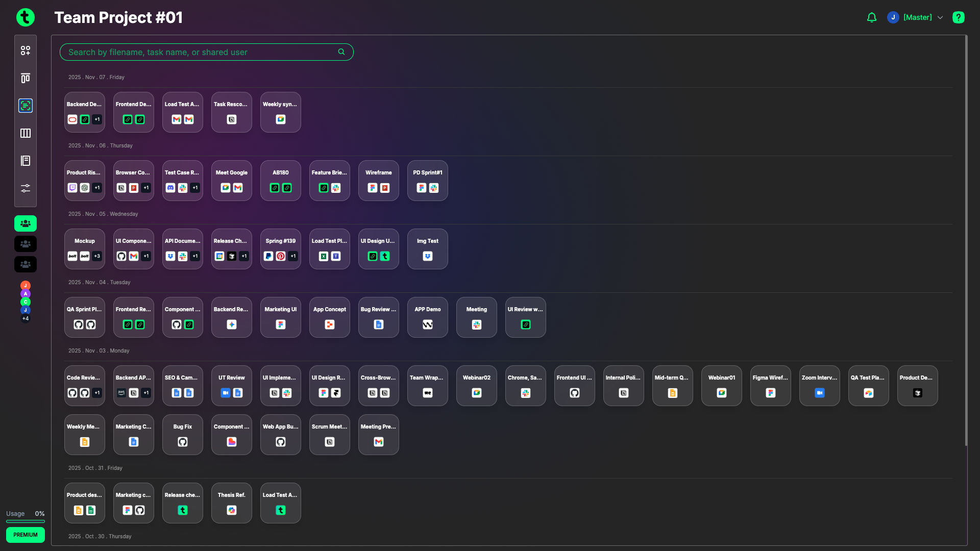Image resolution: width=980 pixels, height=551 pixels.
Task: Open the grid view icon in sidebar
Action: pyautogui.click(x=26, y=51)
